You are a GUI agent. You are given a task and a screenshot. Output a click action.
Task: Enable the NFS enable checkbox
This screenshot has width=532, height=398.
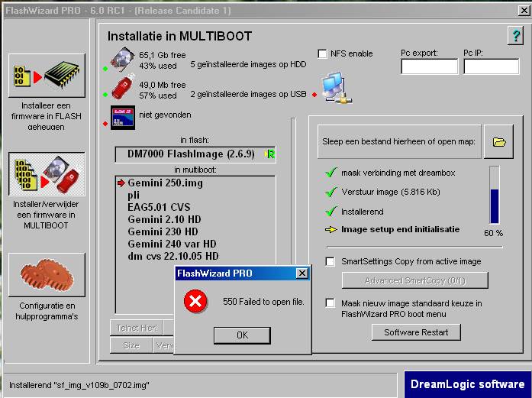click(322, 53)
